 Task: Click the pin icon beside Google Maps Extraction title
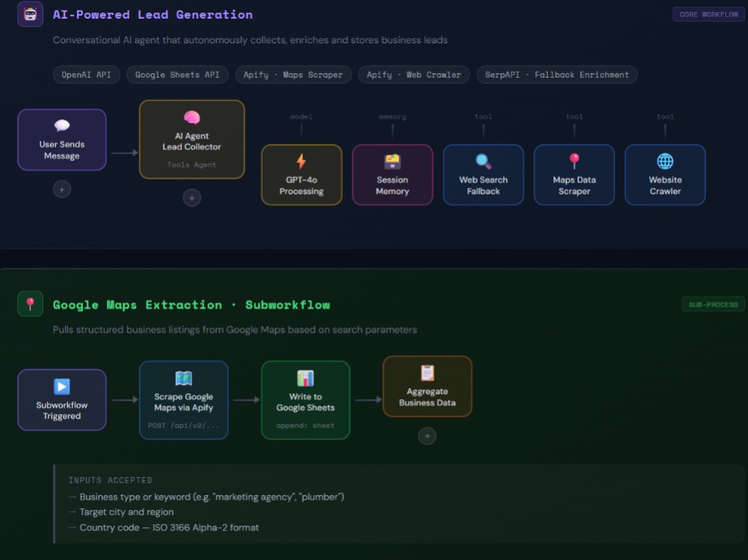(30, 304)
